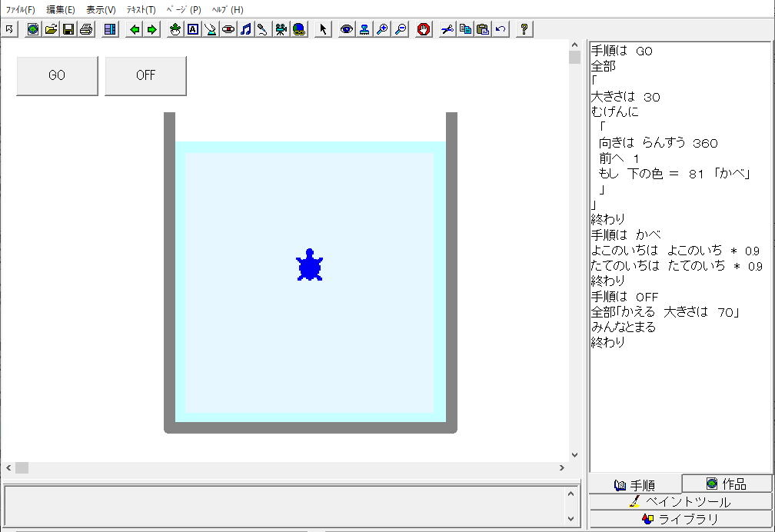Viewport: 775px width, 532px height.
Task: Click the horizontal scrollbar left arrow
Action: 8,467
